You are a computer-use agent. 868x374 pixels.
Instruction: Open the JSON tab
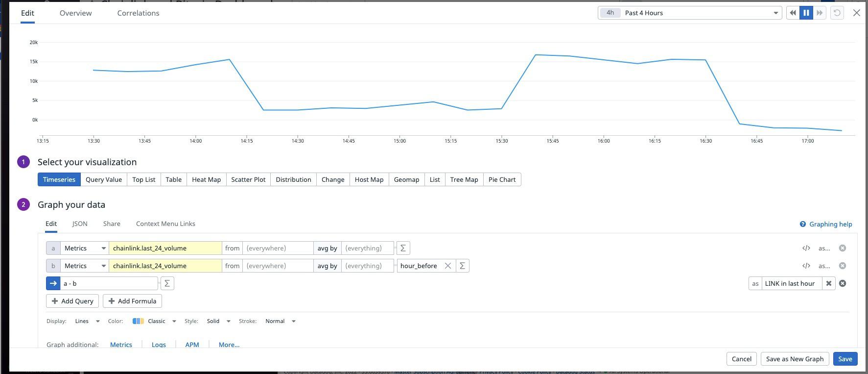80,224
